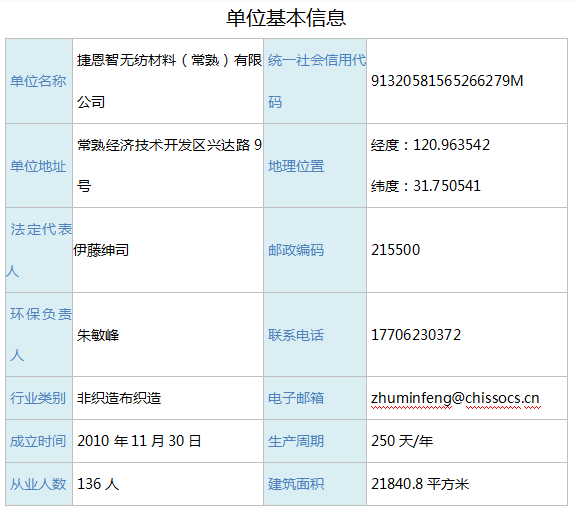Image resolution: width=574 pixels, height=515 pixels.
Task: Select the 地理位置 label
Action: [x=296, y=166]
